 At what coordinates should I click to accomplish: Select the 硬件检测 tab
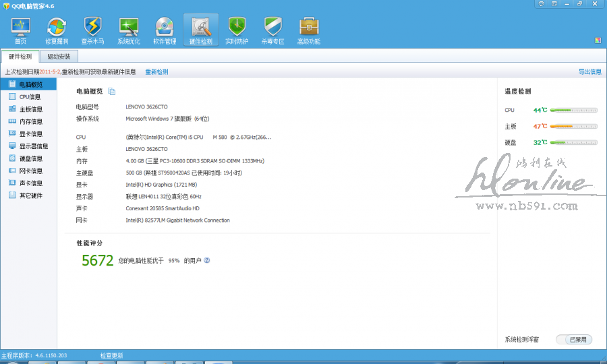tap(20, 57)
